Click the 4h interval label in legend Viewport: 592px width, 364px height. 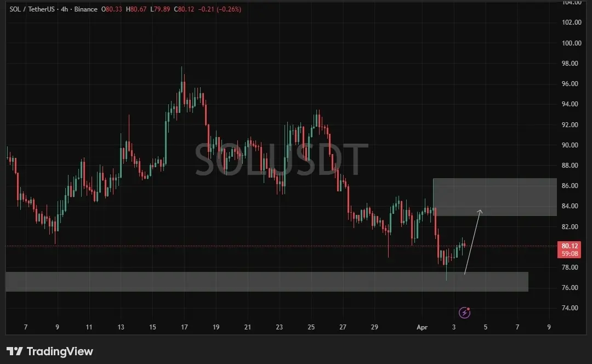(64, 9)
